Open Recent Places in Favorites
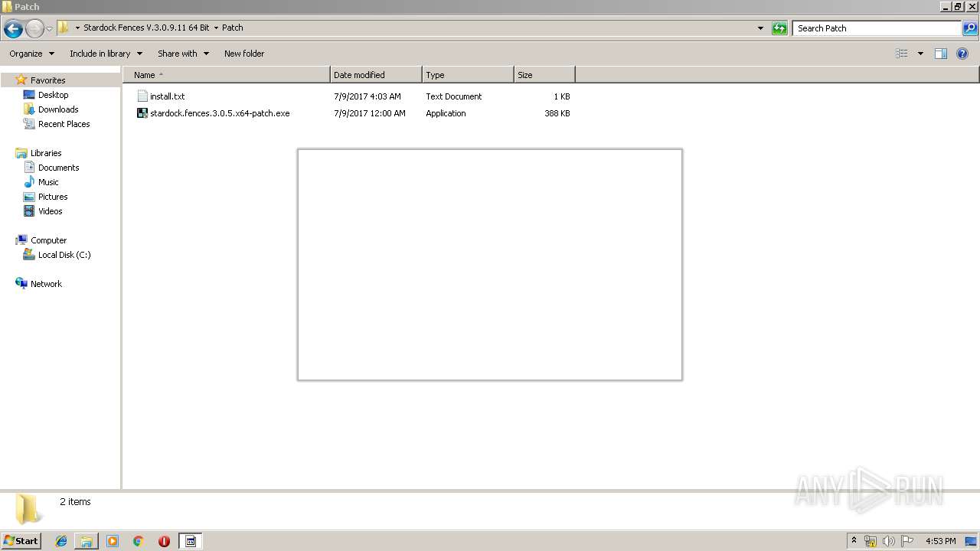Viewport: 980px width, 551px height. coord(64,124)
